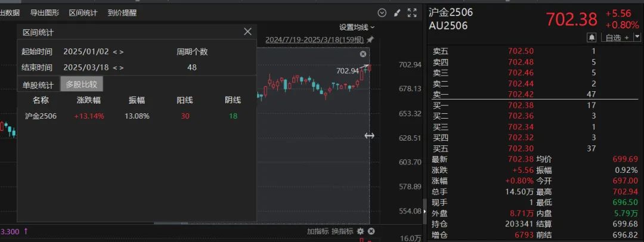This screenshot has height=242, width=644.
Task: Open 到价提醒 in the top toolbar
Action: (x=122, y=13)
